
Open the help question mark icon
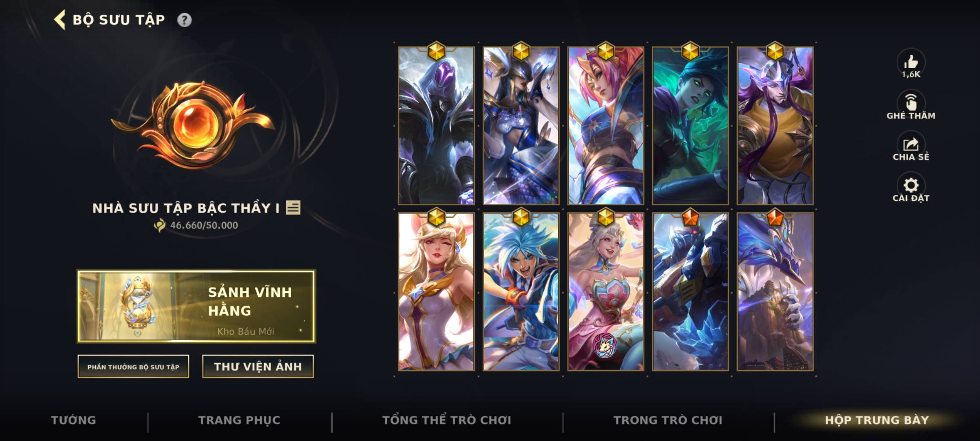(184, 20)
